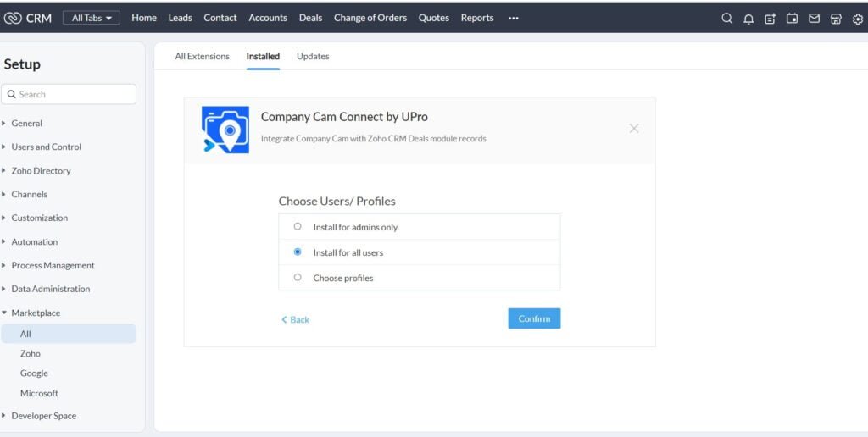Open the marketplace store icon
868x437 pixels.
pyautogui.click(x=835, y=19)
